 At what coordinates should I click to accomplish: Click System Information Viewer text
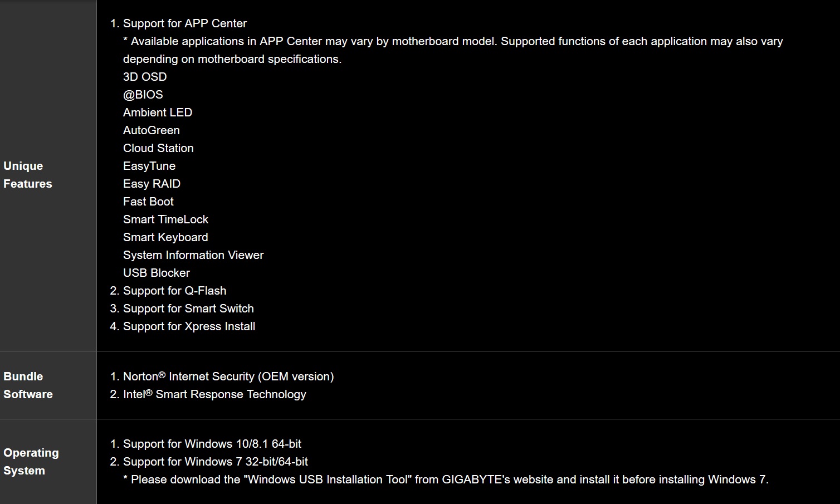(193, 255)
